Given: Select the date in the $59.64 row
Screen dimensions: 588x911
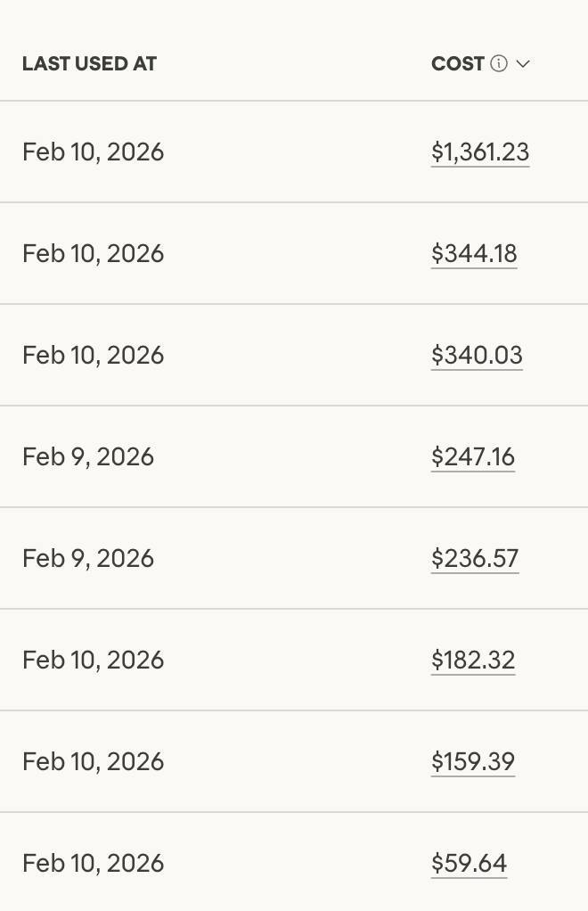Looking at the screenshot, I should [93, 864].
